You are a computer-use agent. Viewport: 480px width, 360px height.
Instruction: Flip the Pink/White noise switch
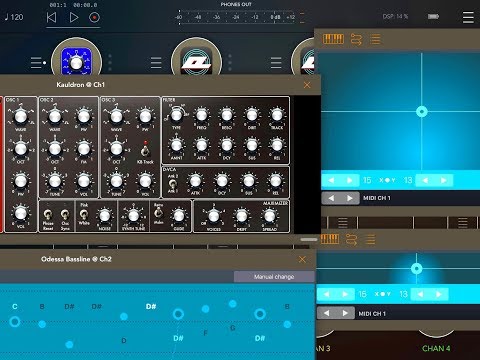pos(84,214)
